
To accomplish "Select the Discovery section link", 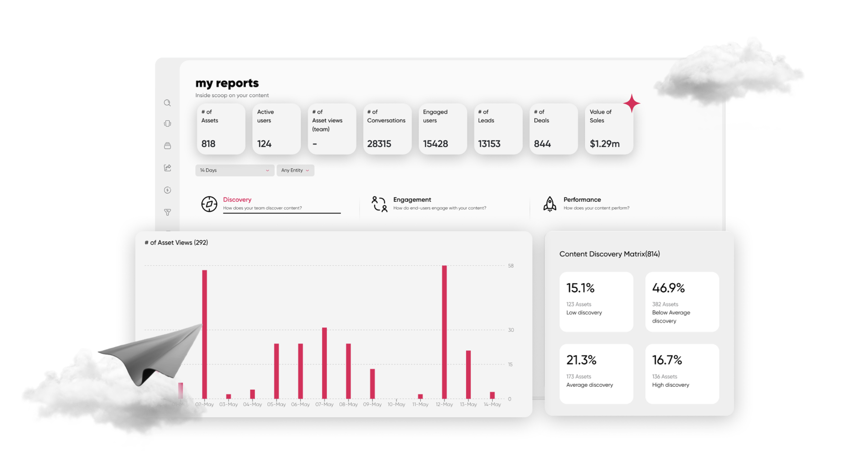I will [237, 199].
